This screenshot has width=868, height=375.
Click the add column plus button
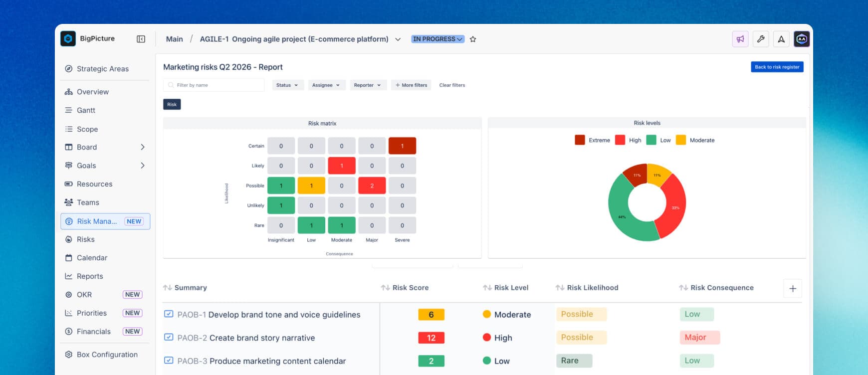[x=793, y=288]
